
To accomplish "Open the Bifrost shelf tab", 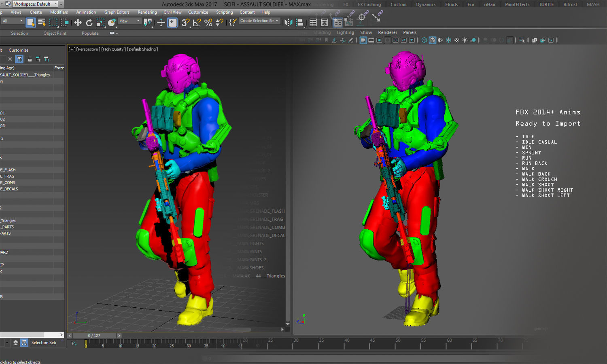I will pyautogui.click(x=570, y=4).
